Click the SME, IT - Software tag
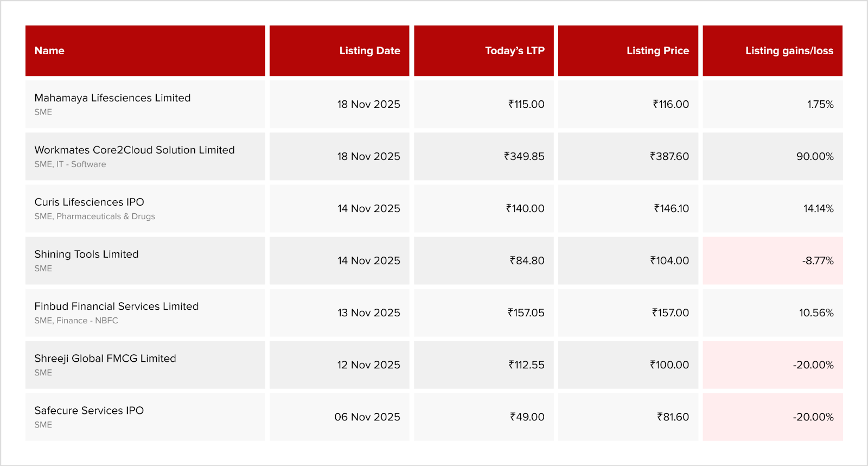This screenshot has height=466, width=868. [x=70, y=164]
